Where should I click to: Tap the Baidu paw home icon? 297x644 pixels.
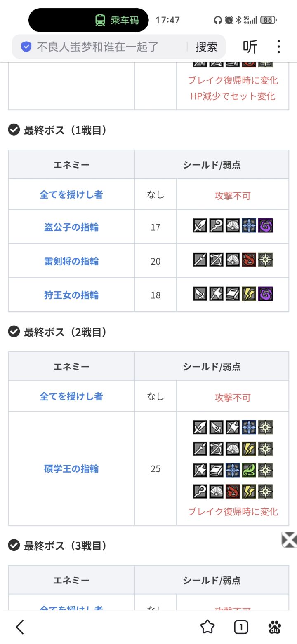tap(274, 627)
